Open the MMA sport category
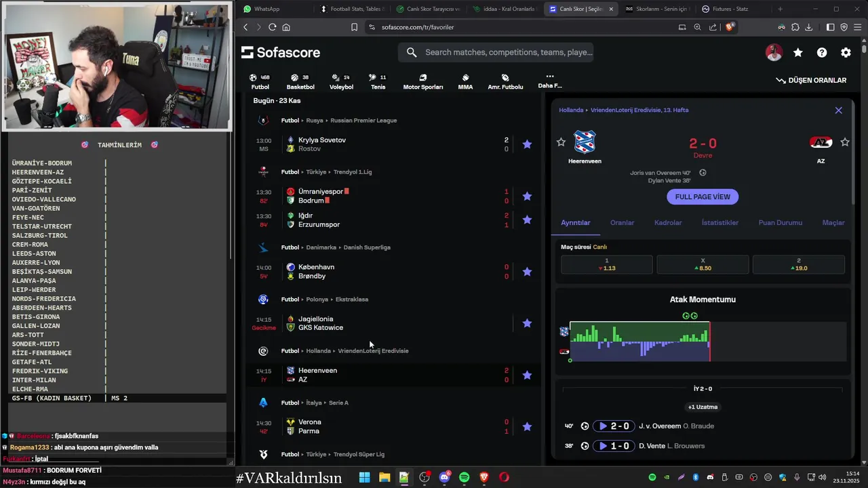Screen dimensions: 868x488 click(465, 82)
